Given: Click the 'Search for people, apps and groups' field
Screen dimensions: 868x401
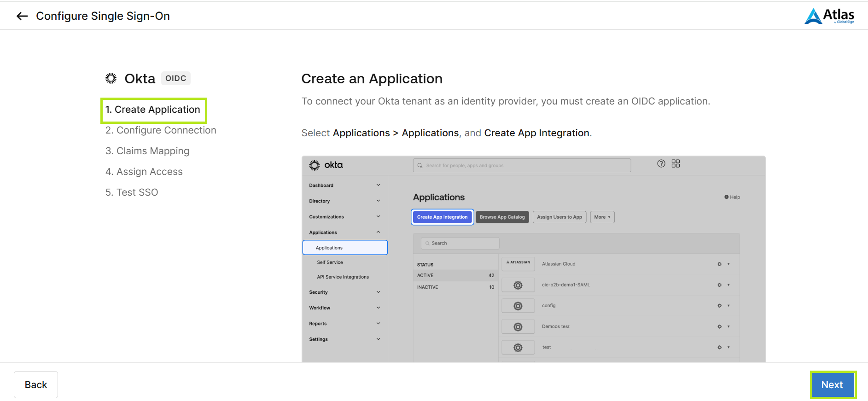Looking at the screenshot, I should click(522, 165).
